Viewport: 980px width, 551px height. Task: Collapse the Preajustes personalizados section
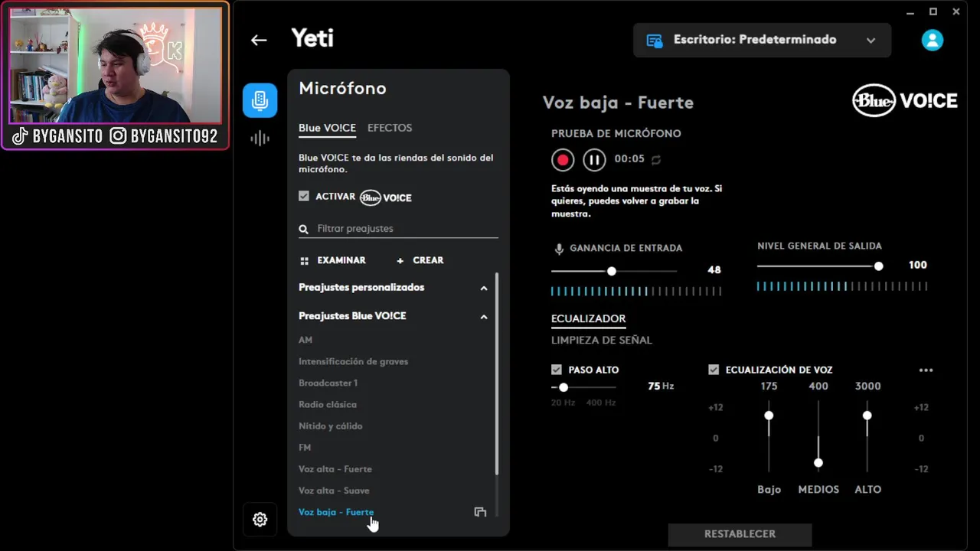point(484,289)
